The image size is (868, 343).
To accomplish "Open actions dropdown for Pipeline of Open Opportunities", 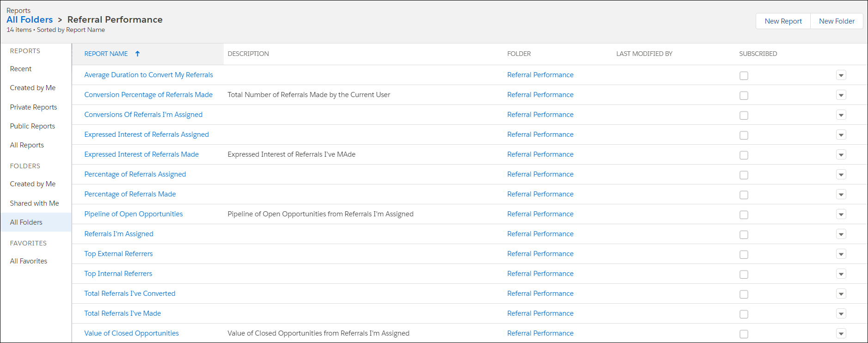I will (x=841, y=214).
